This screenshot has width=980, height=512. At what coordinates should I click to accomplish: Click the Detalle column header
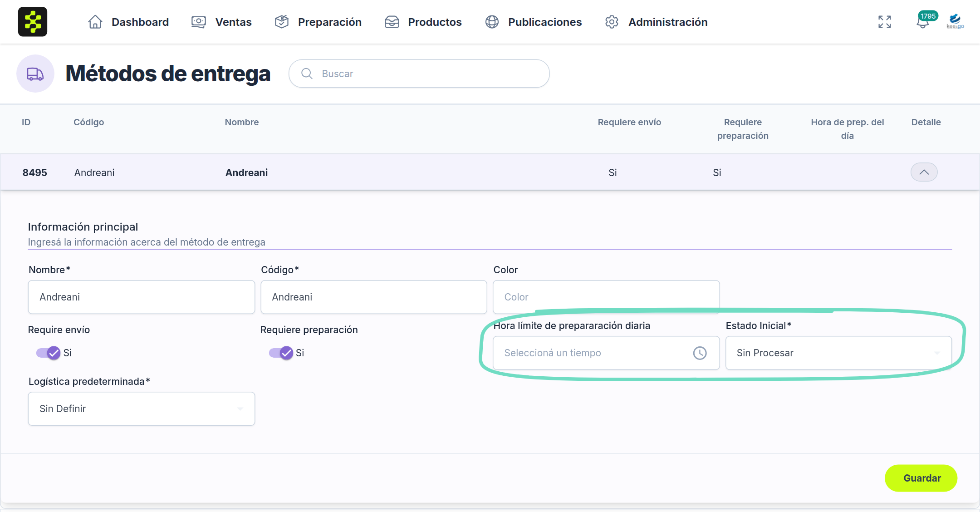(x=926, y=122)
